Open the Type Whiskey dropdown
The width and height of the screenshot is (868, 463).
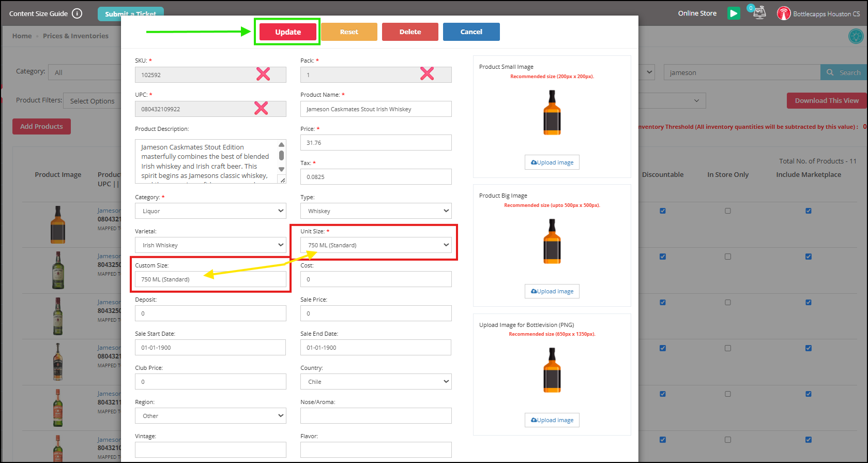[376, 211]
